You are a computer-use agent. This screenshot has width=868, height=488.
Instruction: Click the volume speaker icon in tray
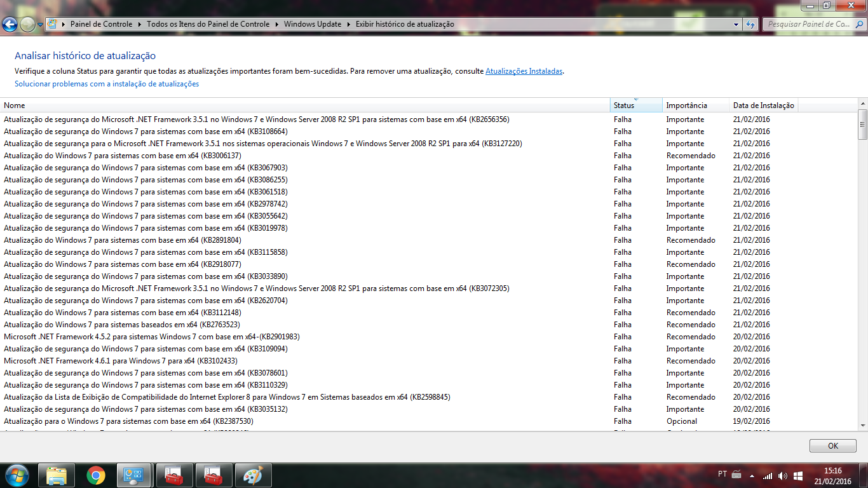pyautogui.click(x=783, y=475)
